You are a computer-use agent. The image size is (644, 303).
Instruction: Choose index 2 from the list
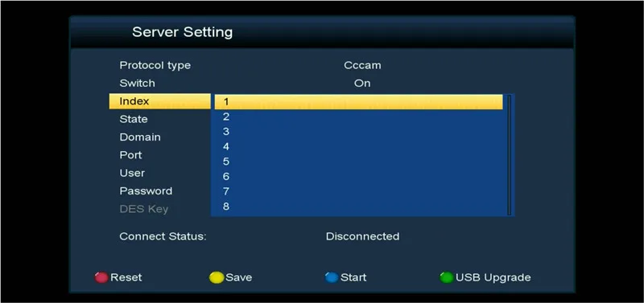click(358, 117)
